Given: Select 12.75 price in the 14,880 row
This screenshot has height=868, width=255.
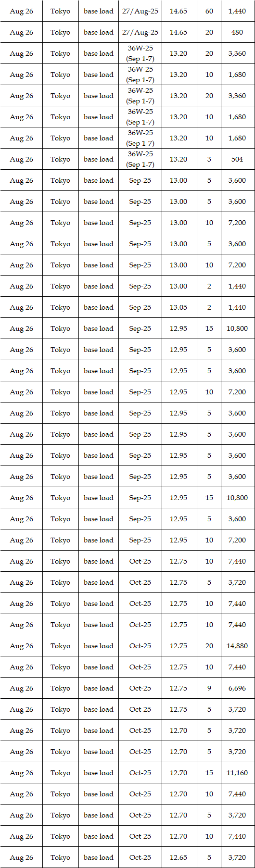Looking at the screenshot, I should 179,646.
